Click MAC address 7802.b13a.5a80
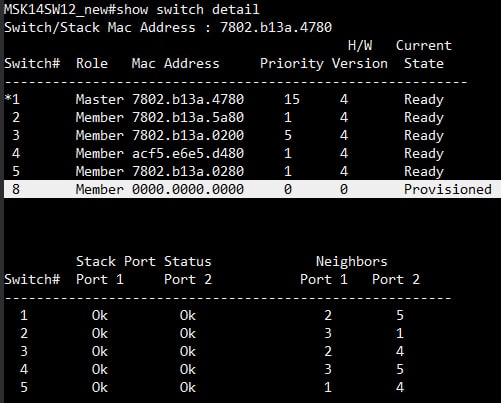501x403 pixels. click(188, 117)
